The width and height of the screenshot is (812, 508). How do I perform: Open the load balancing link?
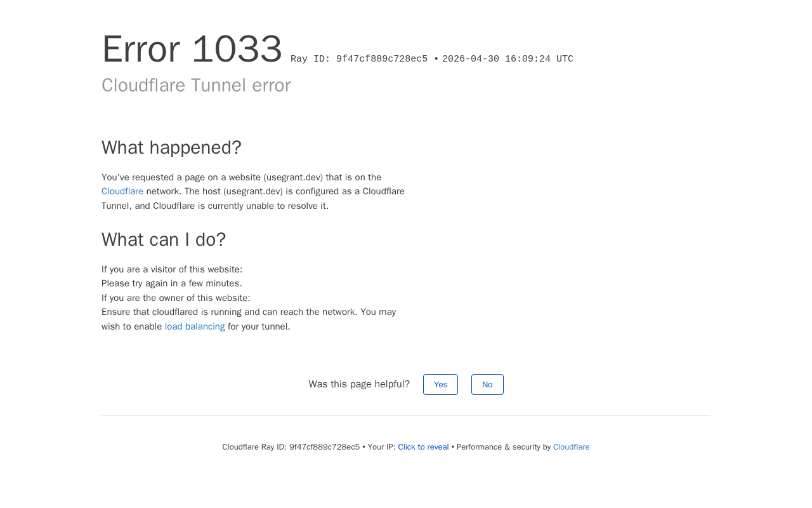195,326
